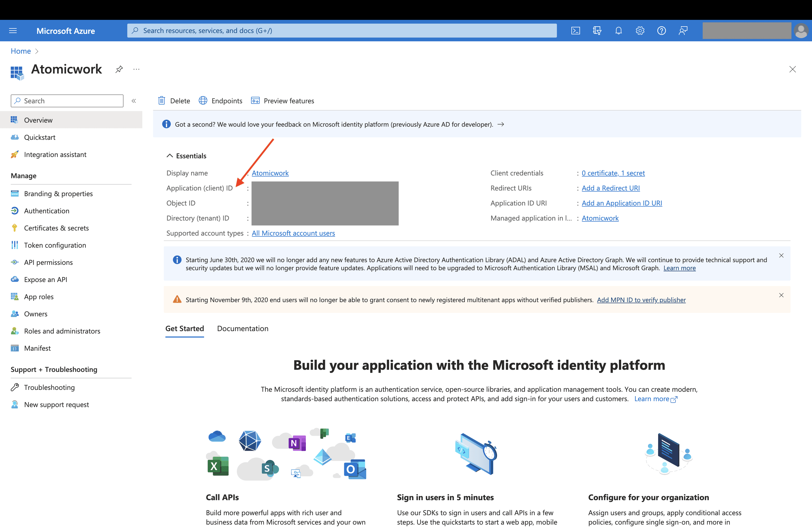Open the Help question mark icon
This screenshot has height=527, width=812.
[x=662, y=31]
